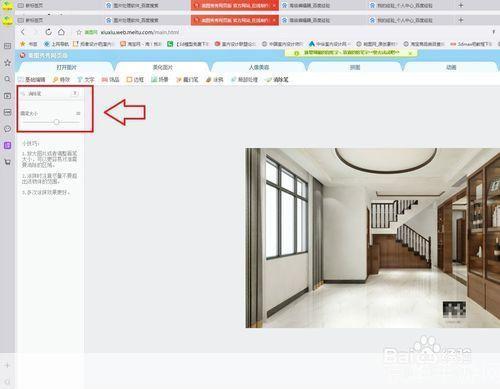Viewport: 500px width, 389px height.
Task: Go back to the previous page
Action: point(23,32)
